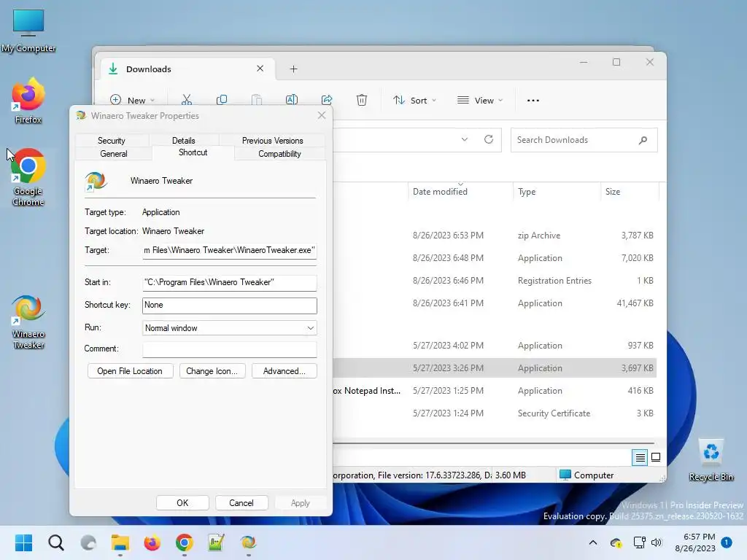The image size is (747, 560).
Task: Open the Sort dropdown menu
Action: pos(414,101)
